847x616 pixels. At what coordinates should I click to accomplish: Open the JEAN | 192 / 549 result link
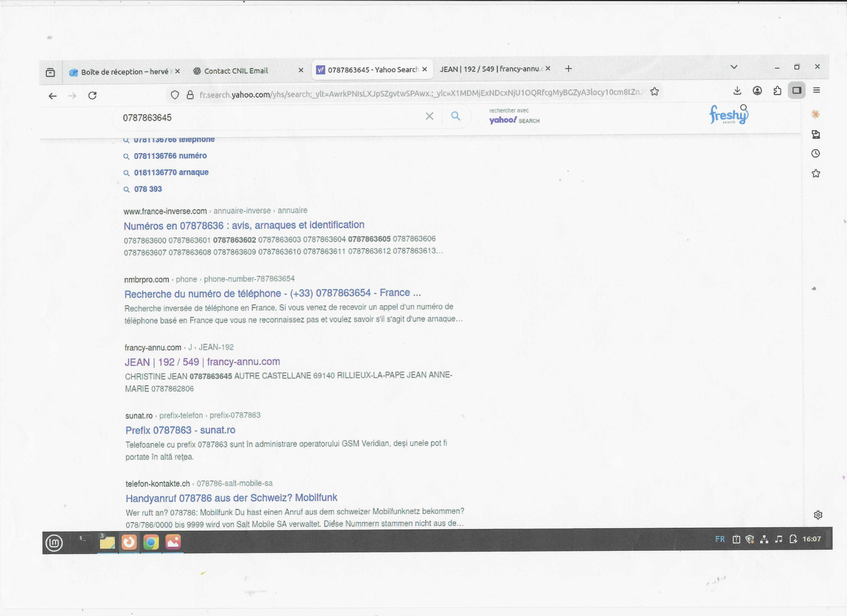(x=202, y=362)
